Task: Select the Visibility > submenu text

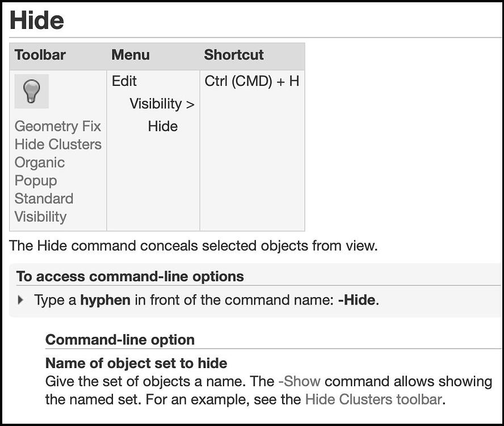Action: [x=162, y=103]
